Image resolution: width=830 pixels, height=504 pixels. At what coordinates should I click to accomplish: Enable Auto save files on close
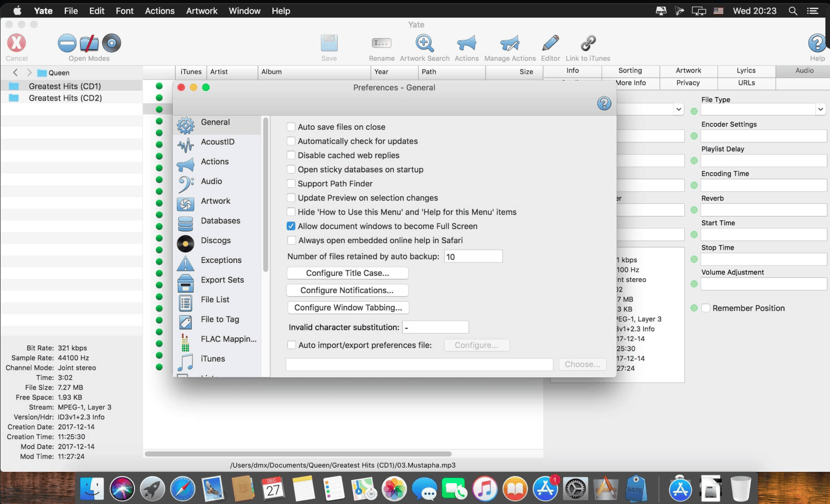pos(291,127)
